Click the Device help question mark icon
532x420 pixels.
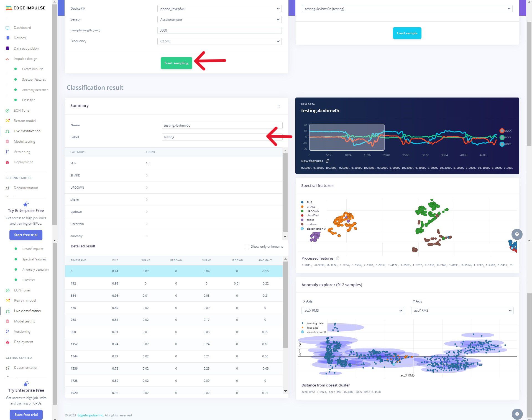pos(83,9)
